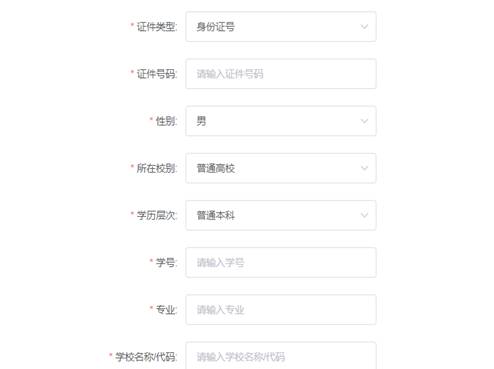Click the 专业 field label
Viewport: 494px width, 369px height.
166,310
